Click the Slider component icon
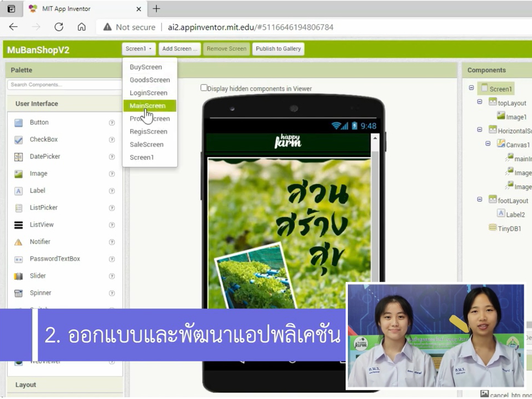Viewport: 532px width, 399px height. coord(19,276)
